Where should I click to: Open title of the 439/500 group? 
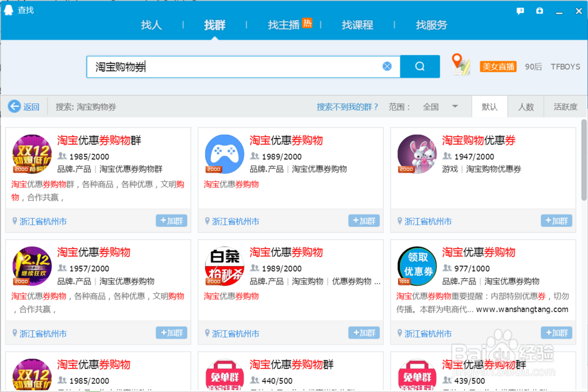484,364
